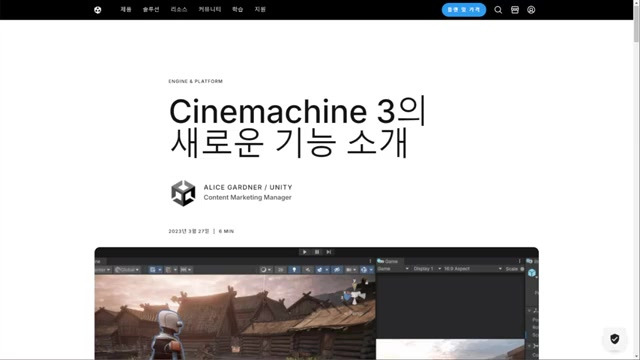This screenshot has height=360, width=640.
Task: Click the Cinemachine 3 article headline
Action: [x=297, y=127]
